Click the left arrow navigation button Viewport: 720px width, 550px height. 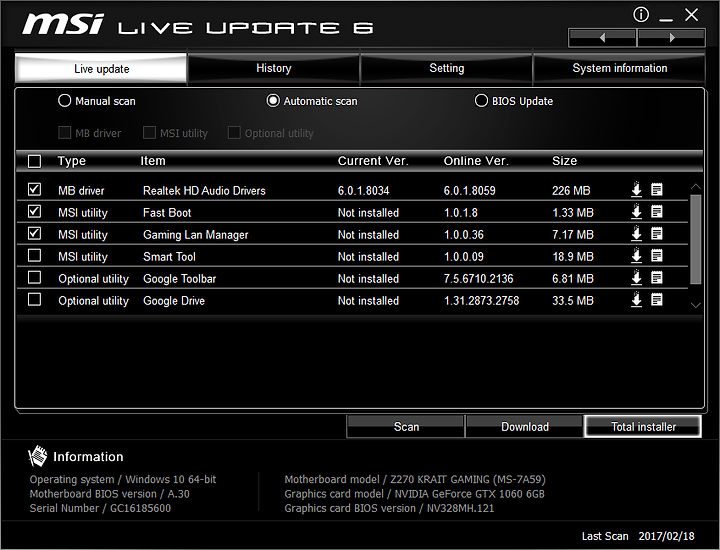point(602,38)
